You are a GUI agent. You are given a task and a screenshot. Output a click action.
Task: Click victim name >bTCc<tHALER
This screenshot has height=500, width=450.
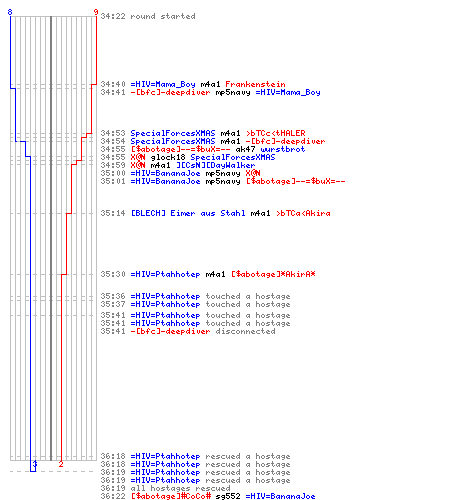[x=276, y=133]
